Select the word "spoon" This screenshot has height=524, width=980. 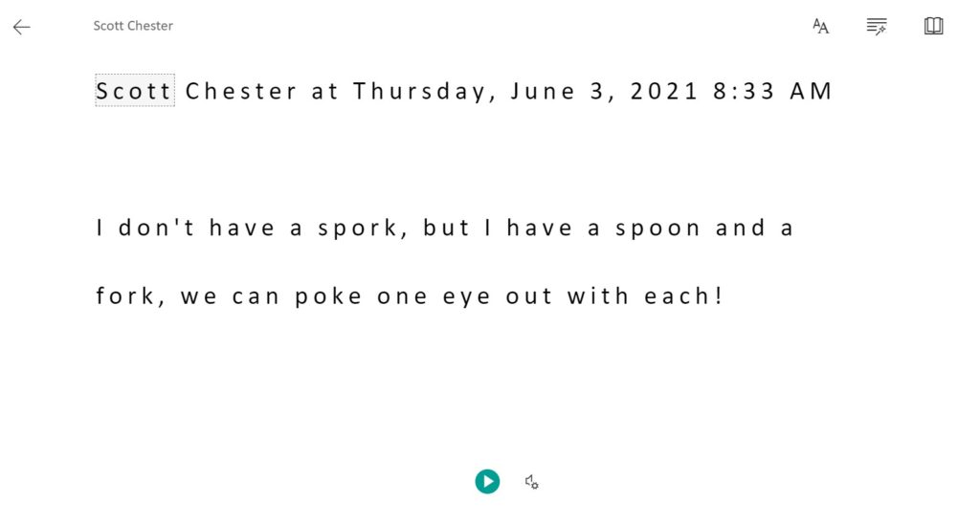pos(657,229)
